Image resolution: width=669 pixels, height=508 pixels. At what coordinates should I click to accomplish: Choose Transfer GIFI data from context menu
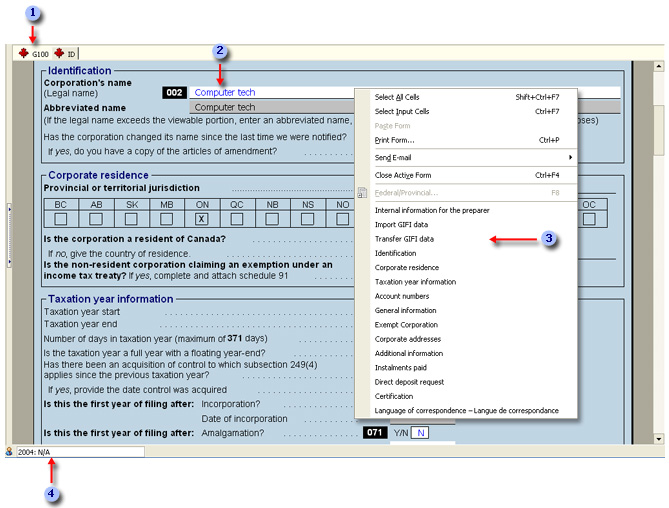(x=404, y=240)
